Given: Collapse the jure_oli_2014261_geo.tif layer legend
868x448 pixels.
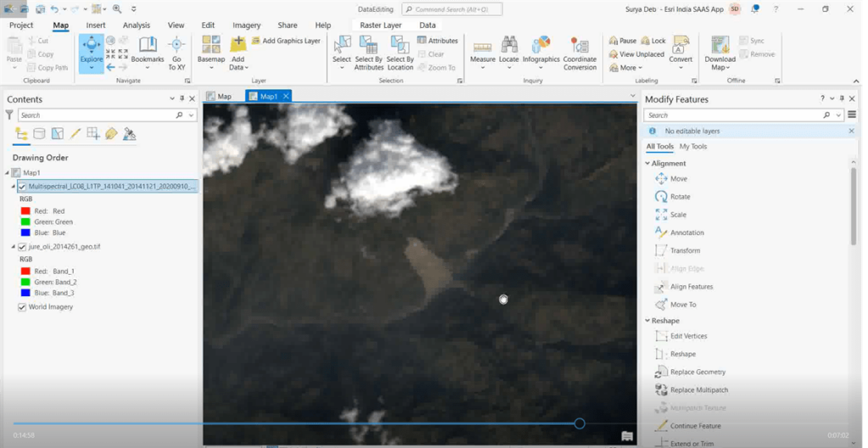Looking at the screenshot, I should [x=14, y=247].
